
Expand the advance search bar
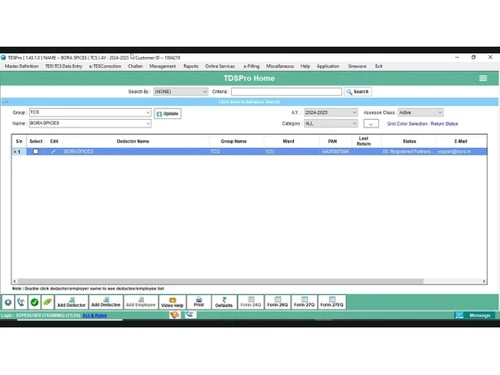[x=249, y=102]
